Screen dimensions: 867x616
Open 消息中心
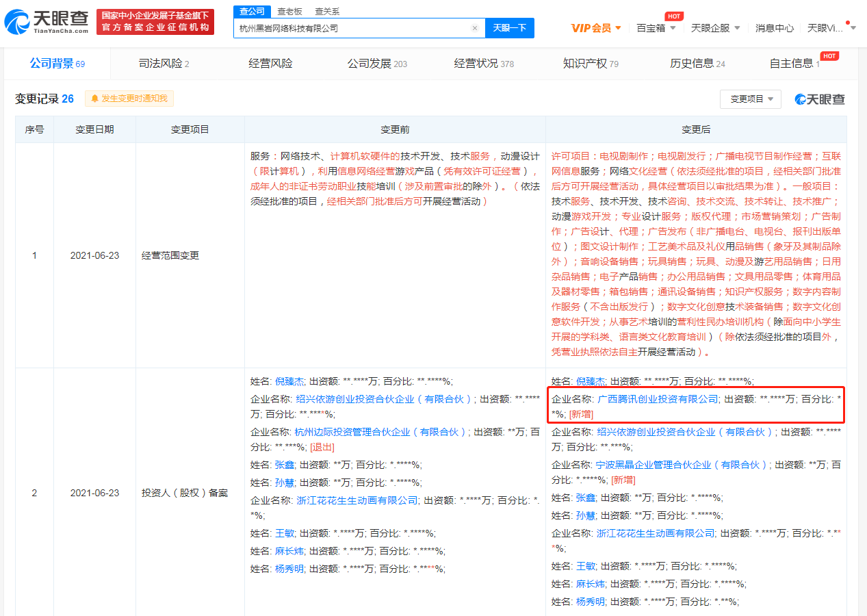[x=775, y=28]
